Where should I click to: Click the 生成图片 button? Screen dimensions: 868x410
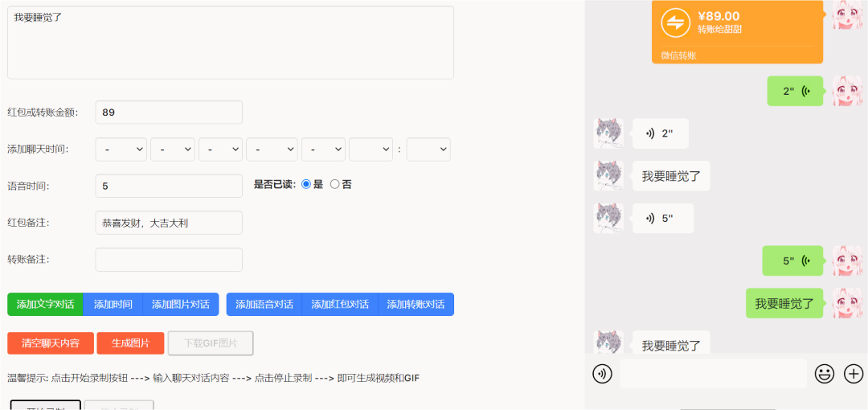130,343
